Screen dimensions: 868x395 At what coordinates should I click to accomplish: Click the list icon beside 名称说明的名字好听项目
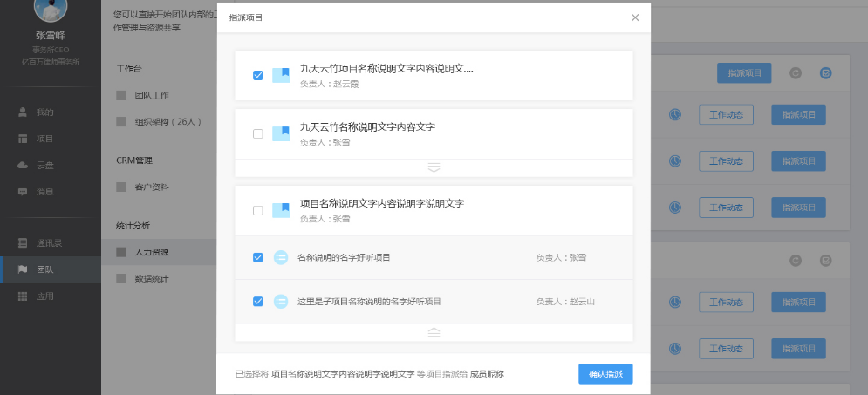(x=281, y=257)
